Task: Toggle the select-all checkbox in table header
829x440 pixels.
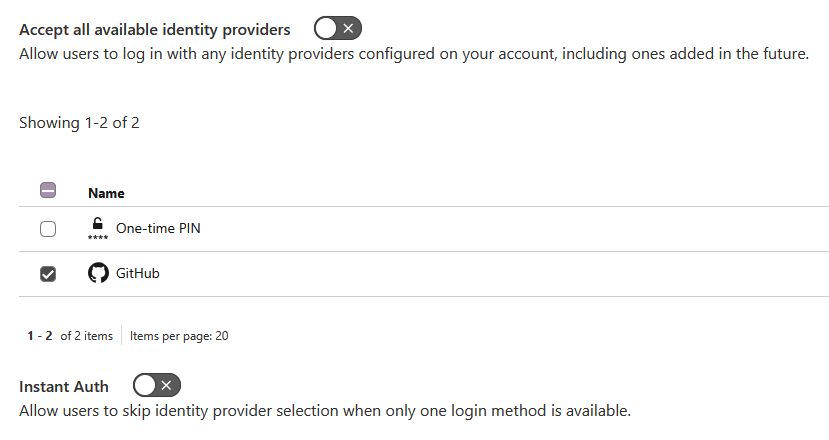Action: [x=48, y=191]
